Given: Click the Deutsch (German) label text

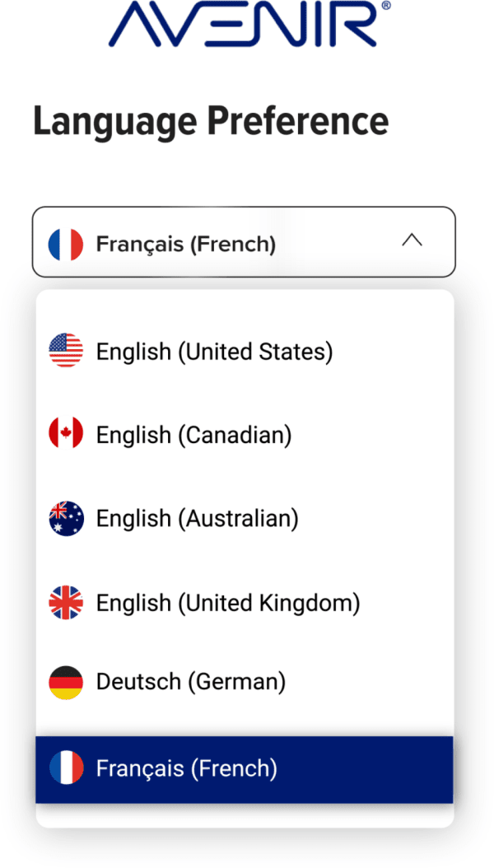Looking at the screenshot, I should (191, 682).
